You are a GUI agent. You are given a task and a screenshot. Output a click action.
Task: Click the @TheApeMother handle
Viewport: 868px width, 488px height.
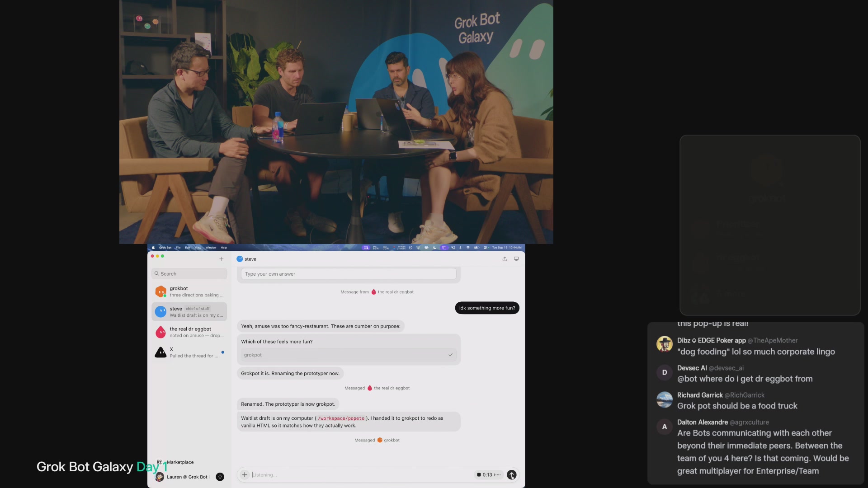coord(773,341)
